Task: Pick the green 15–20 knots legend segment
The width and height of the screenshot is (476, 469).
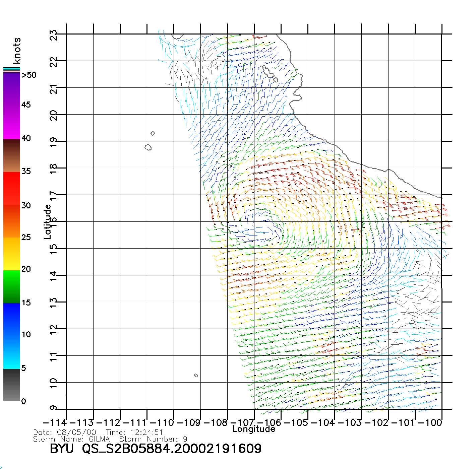Action: 12,286
